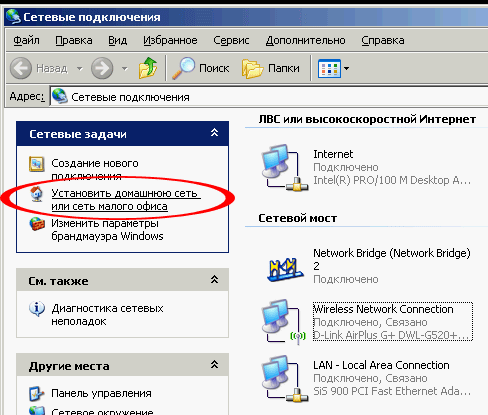
Task: Click the Back (Назад) arrow icon
Action: (21, 68)
